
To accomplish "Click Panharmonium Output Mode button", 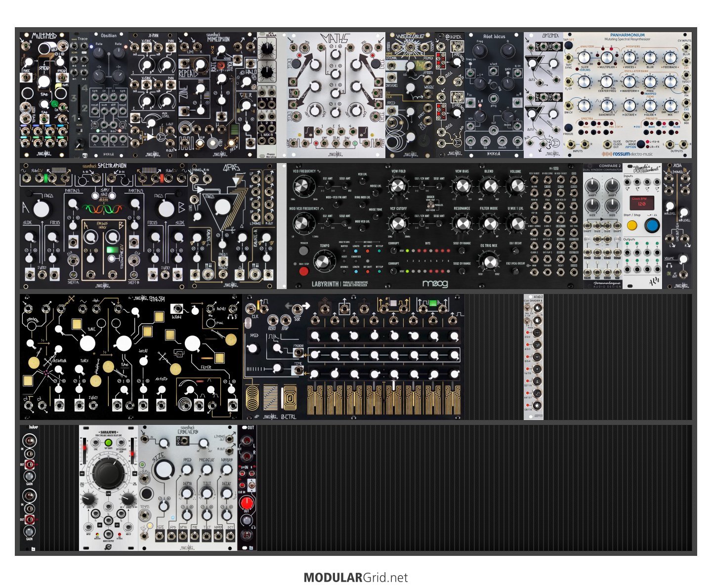I will 641,144.
